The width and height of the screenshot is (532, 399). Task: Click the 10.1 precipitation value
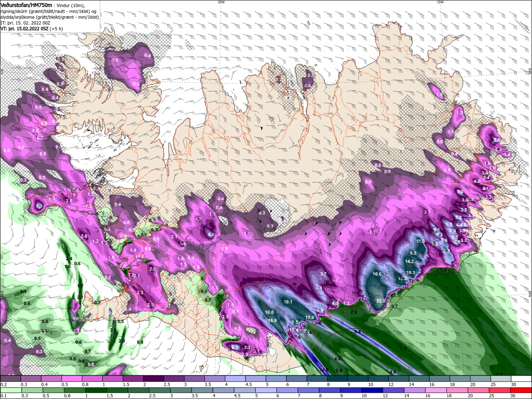(x=288, y=302)
